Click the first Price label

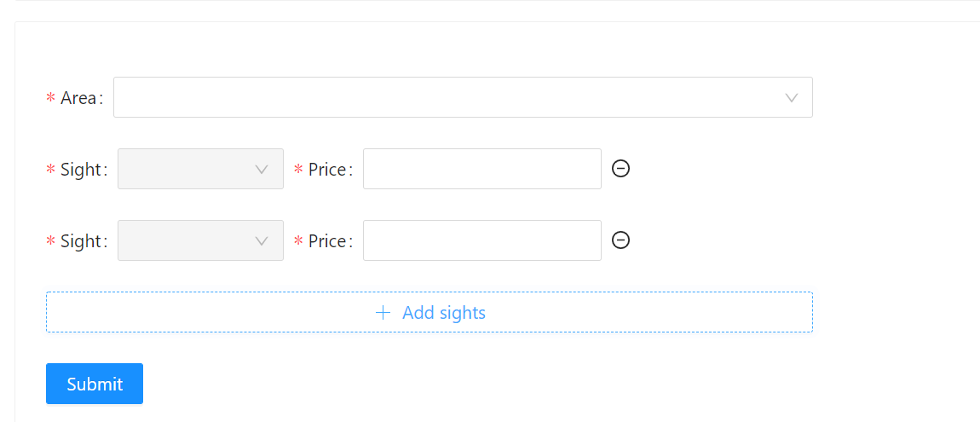[x=327, y=170]
